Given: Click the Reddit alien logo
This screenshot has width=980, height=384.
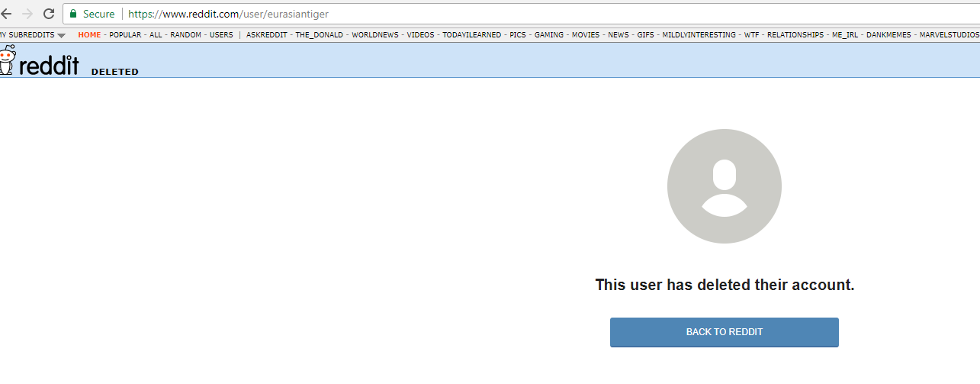Looking at the screenshot, I should click(7, 60).
